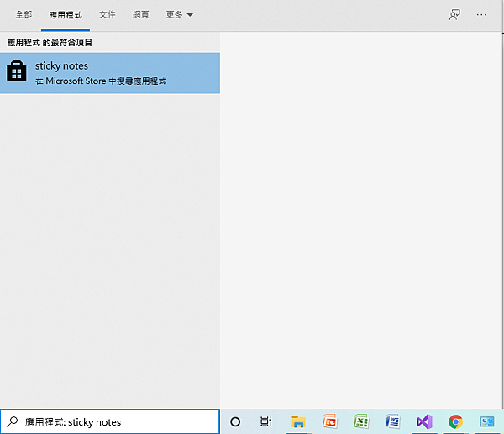
Task: Click the magnifier icon in search box
Action: 13,421
